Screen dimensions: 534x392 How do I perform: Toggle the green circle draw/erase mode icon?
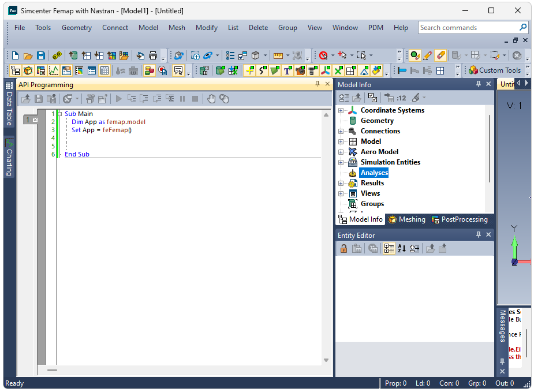point(415,55)
